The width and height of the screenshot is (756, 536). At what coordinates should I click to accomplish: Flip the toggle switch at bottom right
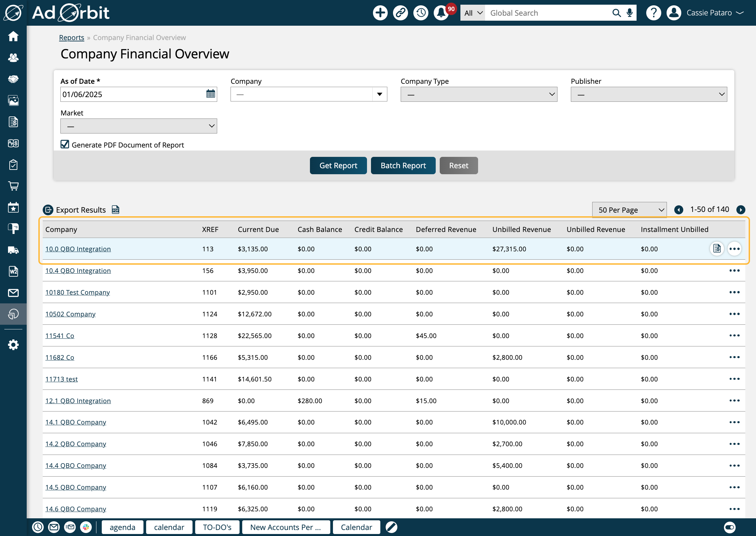(729, 527)
